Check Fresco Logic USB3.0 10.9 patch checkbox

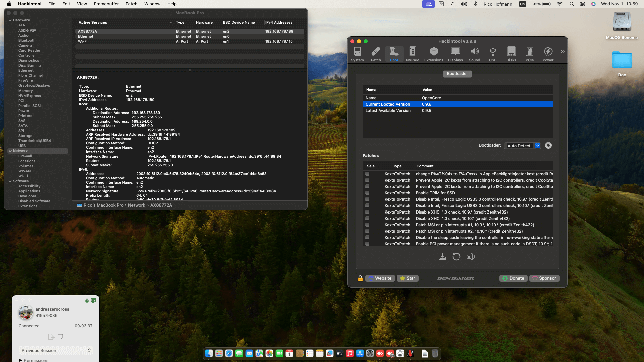click(367, 199)
